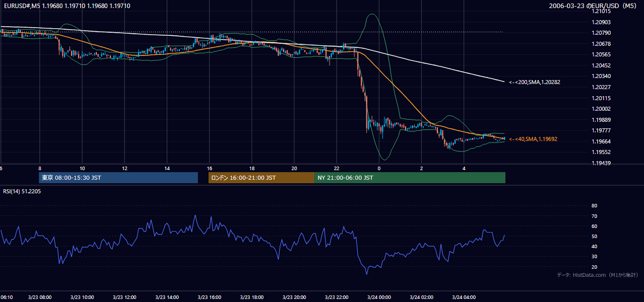Image resolution: width=644 pixels, height=302 pixels.
Task: Click the 3/23 10:00 bottom time label
Action: [82, 297]
